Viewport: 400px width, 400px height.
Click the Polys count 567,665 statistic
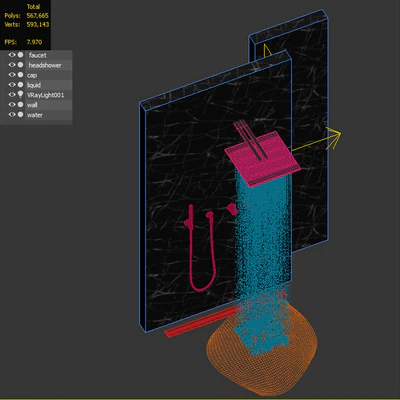pos(37,16)
